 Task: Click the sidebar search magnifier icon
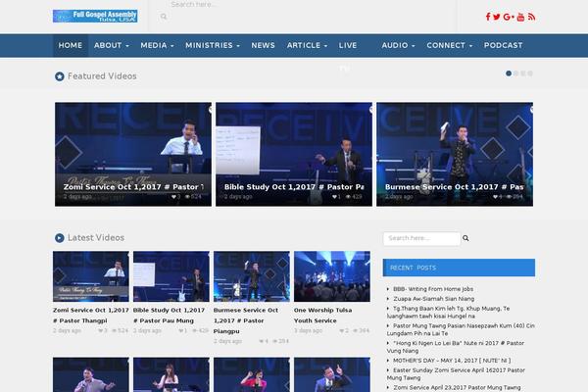[465, 238]
